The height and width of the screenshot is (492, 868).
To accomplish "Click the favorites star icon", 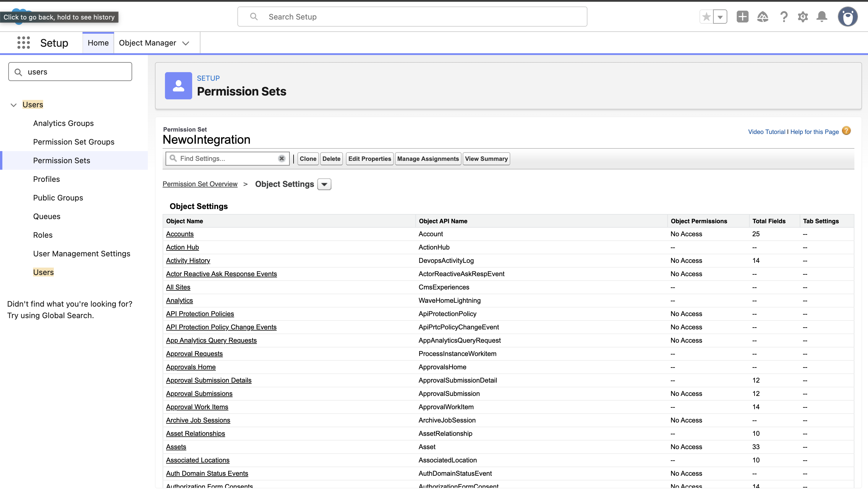I will point(706,17).
